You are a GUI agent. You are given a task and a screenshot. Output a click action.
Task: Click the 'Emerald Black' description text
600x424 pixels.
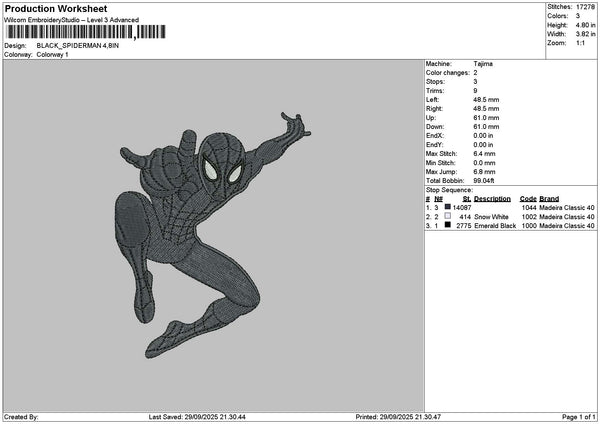coord(495,226)
